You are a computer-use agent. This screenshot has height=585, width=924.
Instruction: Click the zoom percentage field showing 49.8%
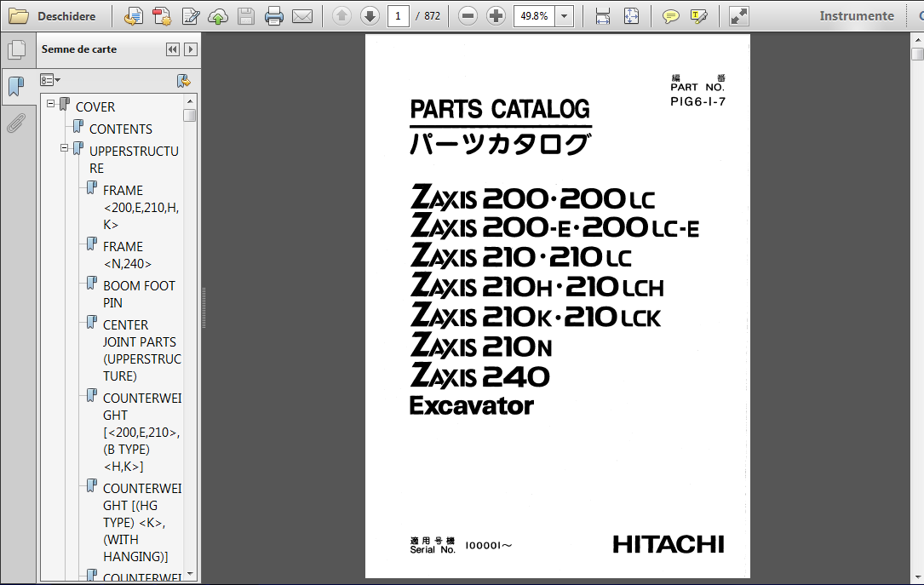[535, 16]
